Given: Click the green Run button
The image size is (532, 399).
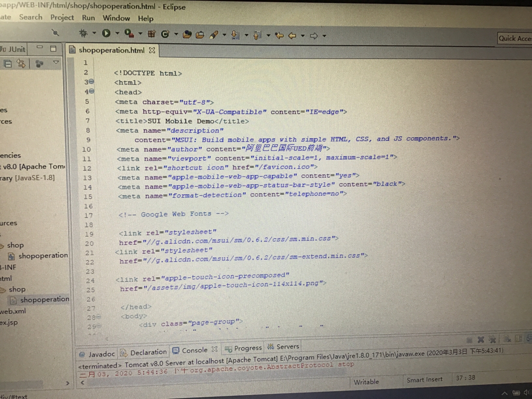Looking at the screenshot, I should [106, 33].
